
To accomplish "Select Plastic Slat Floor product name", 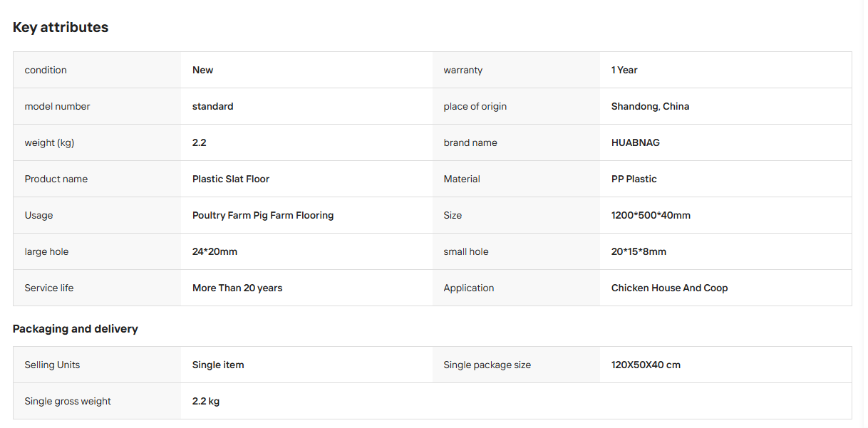I will click(x=231, y=179).
